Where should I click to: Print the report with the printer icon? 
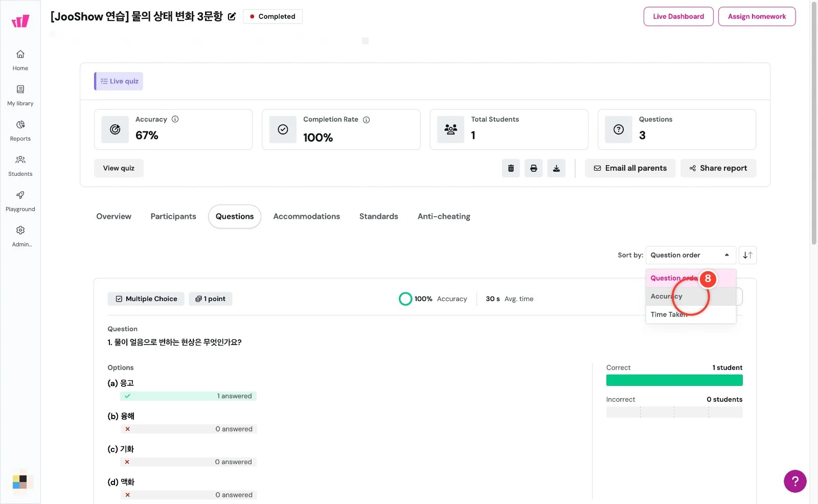534,168
